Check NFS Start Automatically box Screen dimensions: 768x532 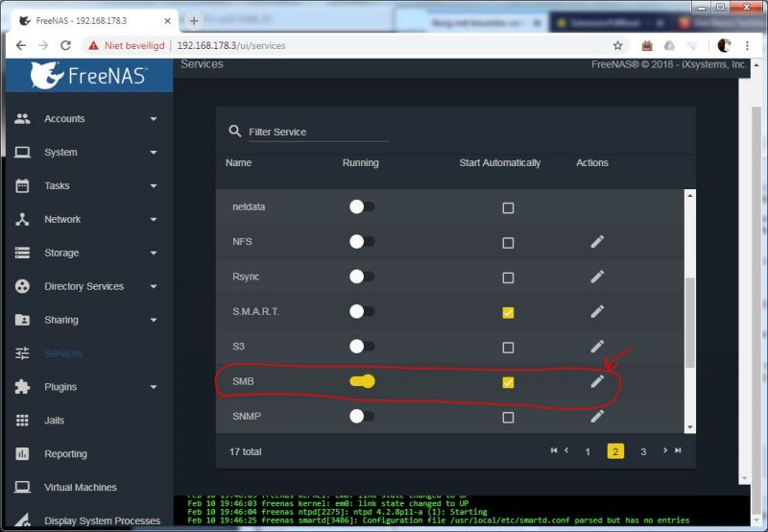508,243
